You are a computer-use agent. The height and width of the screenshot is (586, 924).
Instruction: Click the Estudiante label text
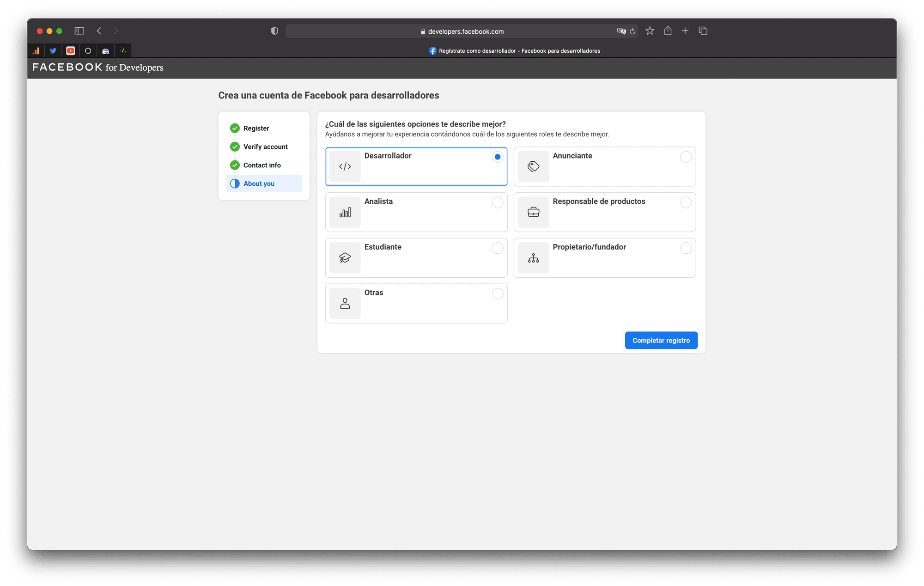[x=383, y=247]
